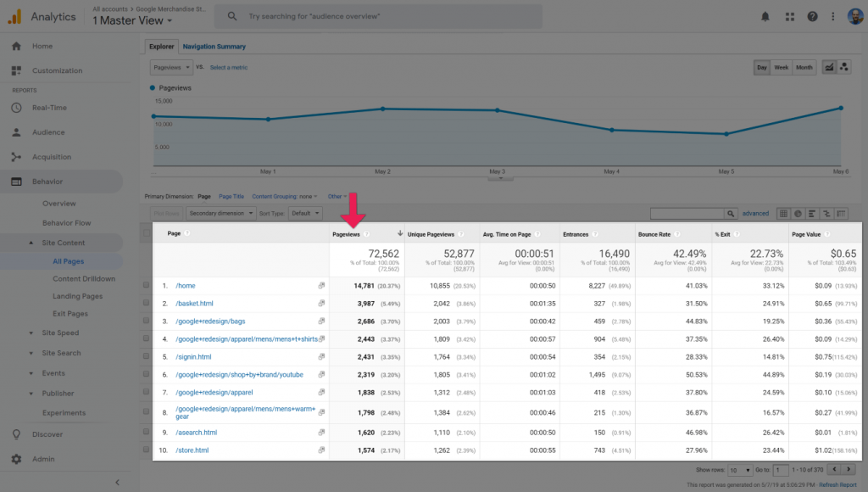Open the notifications bell
The width and height of the screenshot is (868, 492).
[765, 16]
